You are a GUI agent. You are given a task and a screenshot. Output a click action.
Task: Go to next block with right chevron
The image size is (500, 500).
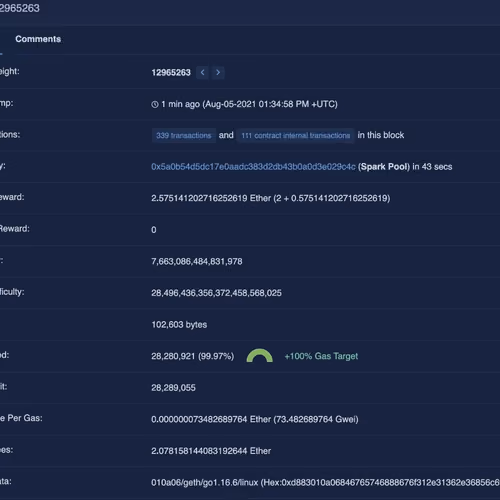(218, 72)
